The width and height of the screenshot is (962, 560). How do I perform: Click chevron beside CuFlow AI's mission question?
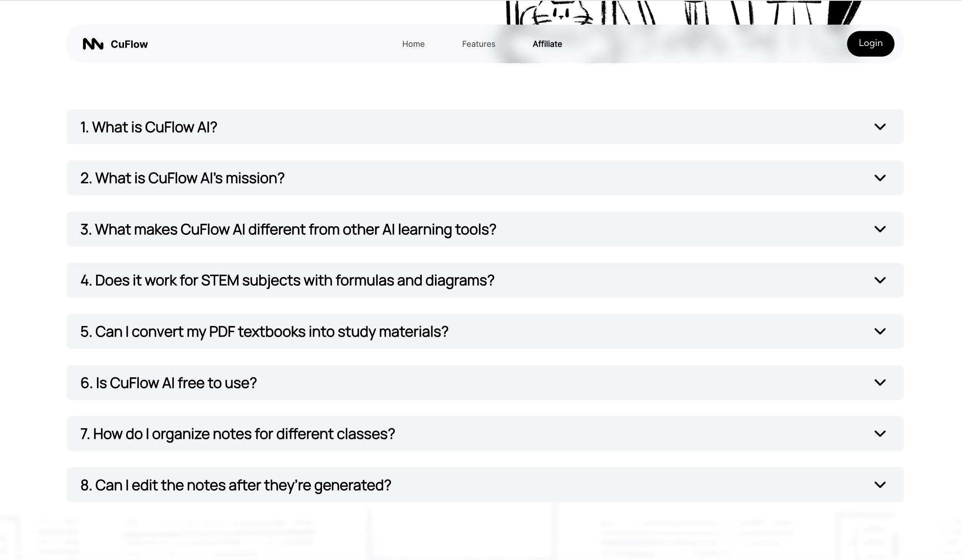pos(880,178)
